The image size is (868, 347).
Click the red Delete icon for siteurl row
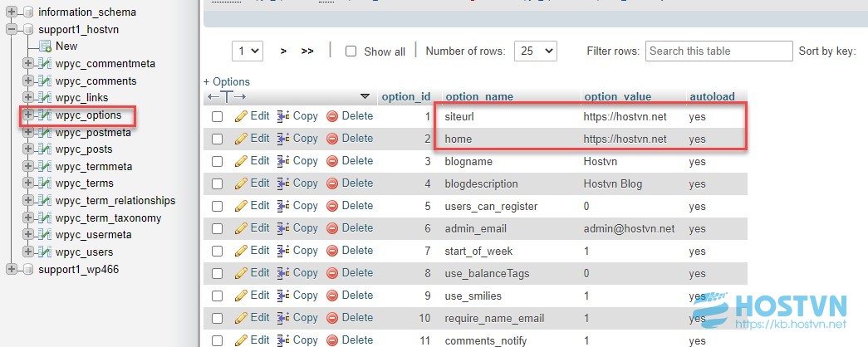click(332, 116)
